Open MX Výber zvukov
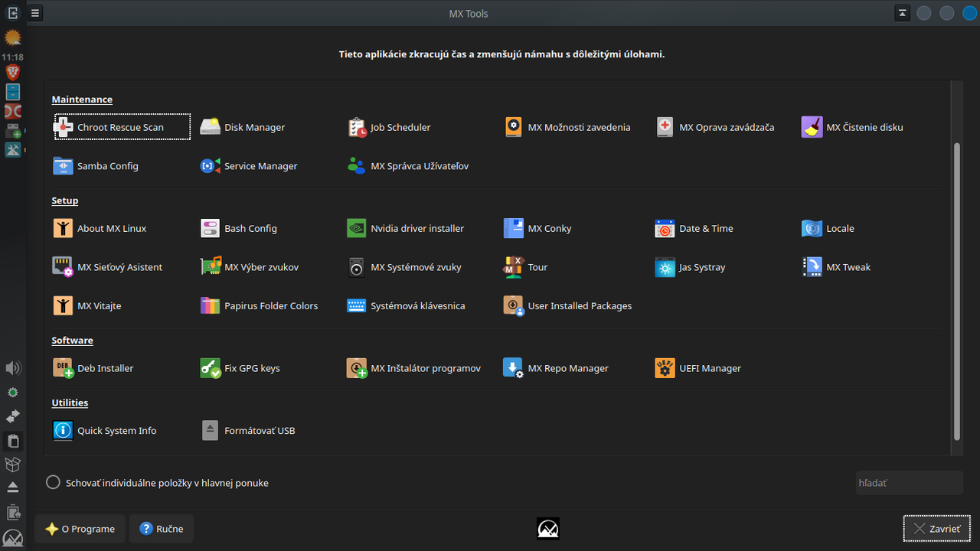Screen dimensions: 980x551 click(250, 267)
